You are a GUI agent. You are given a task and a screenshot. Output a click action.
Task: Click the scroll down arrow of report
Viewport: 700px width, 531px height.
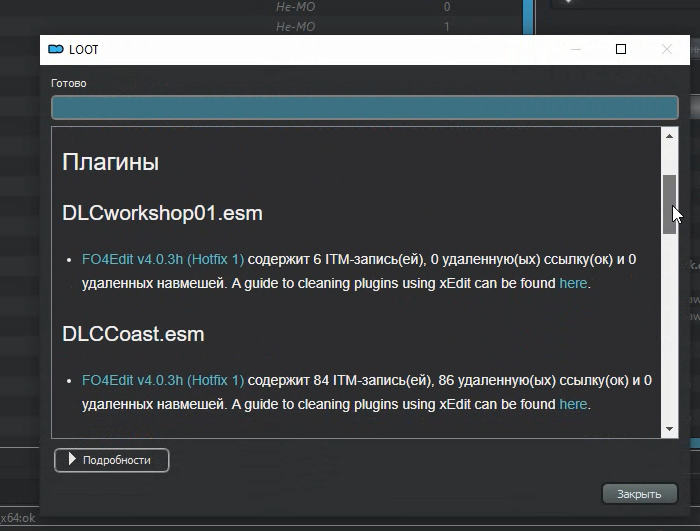click(669, 429)
